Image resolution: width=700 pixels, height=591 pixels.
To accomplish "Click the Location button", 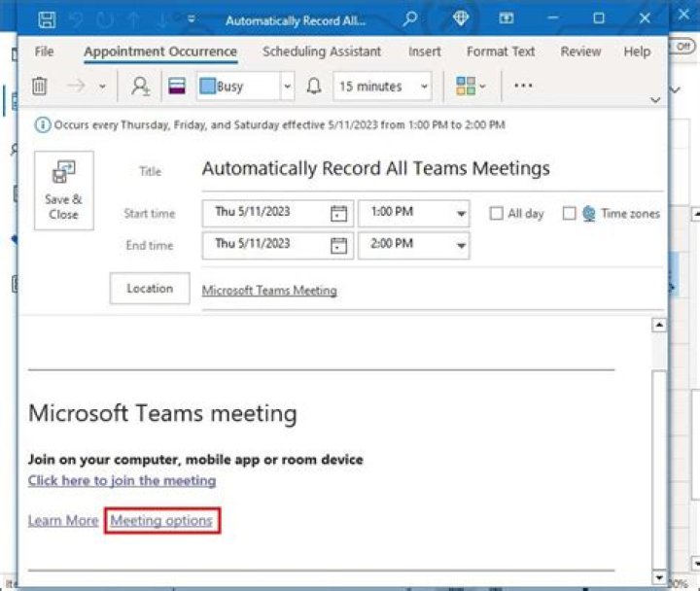I will (150, 289).
